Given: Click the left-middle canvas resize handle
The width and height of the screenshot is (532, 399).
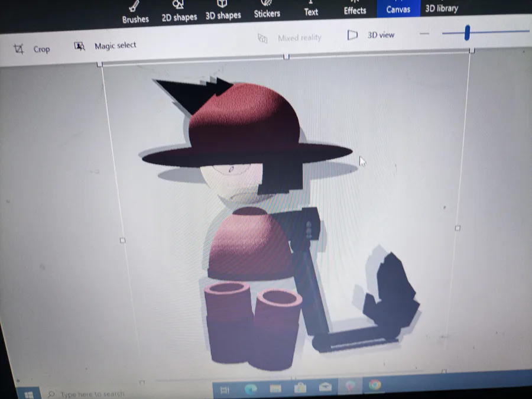Looking at the screenshot, I should coord(122,240).
